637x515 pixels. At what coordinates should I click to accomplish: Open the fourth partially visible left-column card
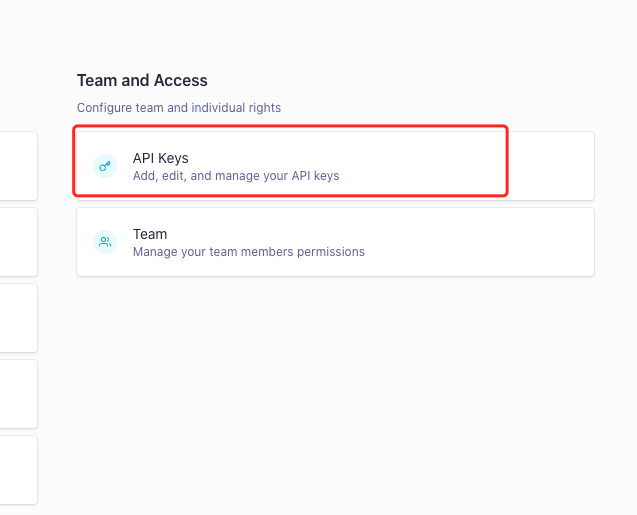(18, 394)
